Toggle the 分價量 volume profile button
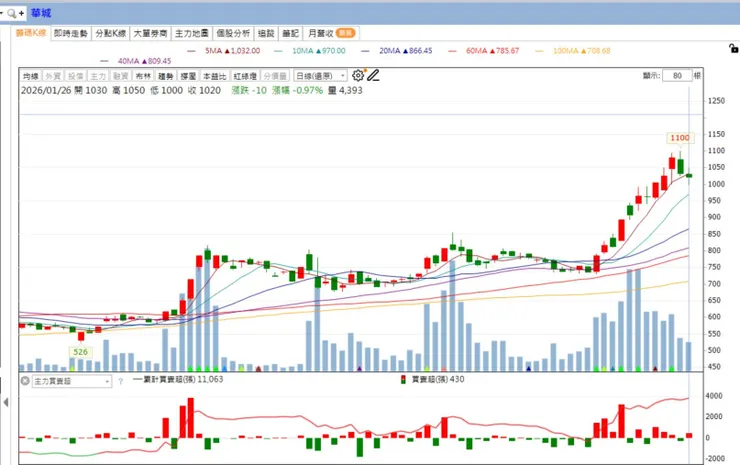740x465 pixels. tap(275, 76)
